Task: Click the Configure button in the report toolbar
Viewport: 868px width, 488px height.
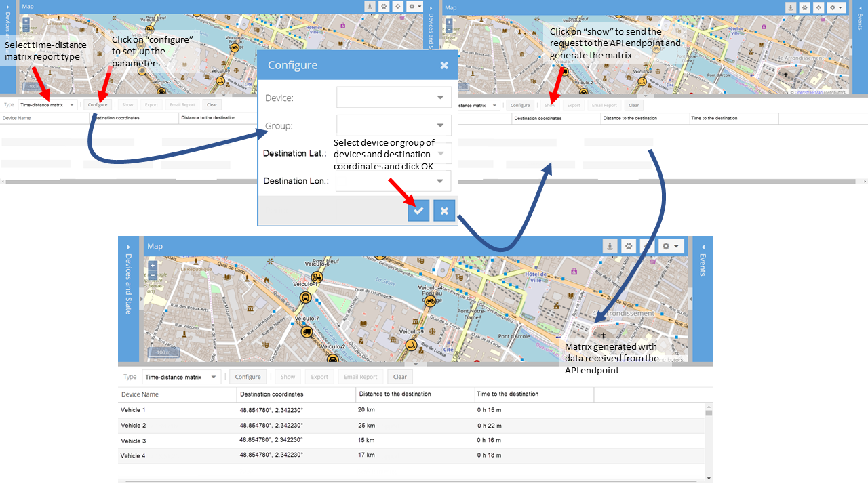Action: (248, 377)
